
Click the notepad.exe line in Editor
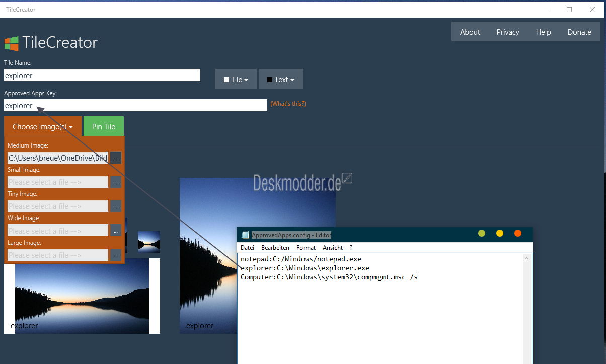(301, 259)
